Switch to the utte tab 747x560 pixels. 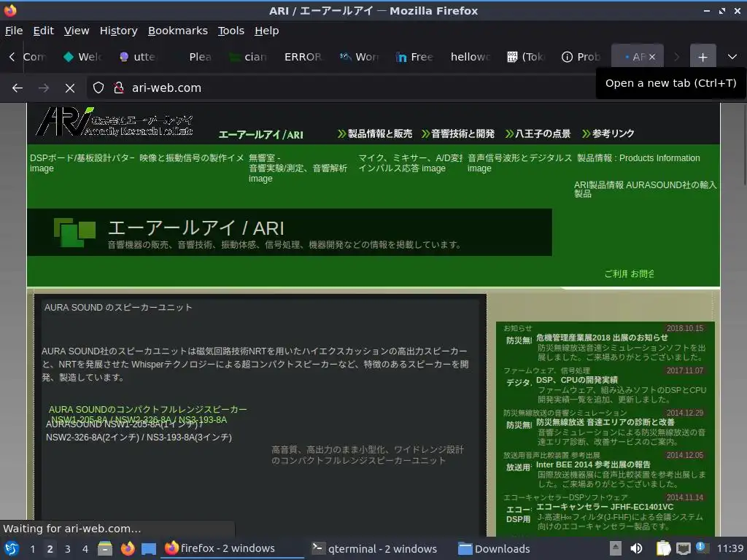click(138, 57)
